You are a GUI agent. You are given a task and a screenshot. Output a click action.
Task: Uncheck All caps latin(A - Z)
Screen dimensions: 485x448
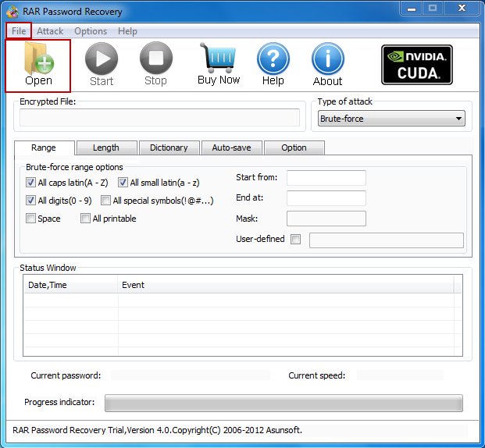[30, 183]
